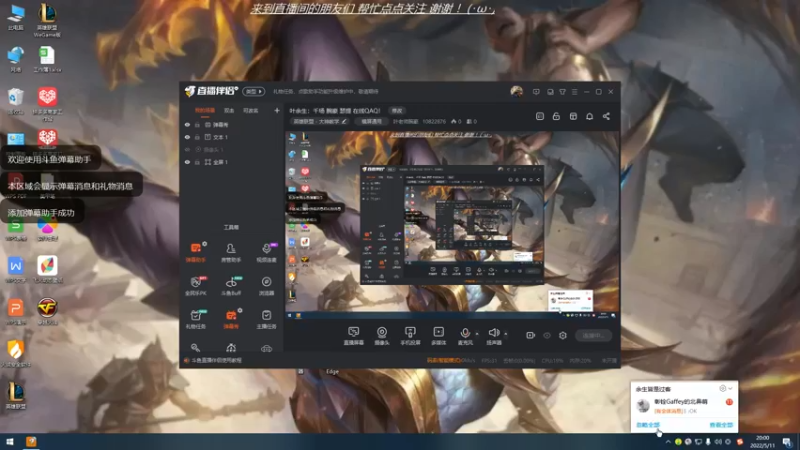The image size is (800, 450).
Task: Click 忽略全部 in notification popup
Action: click(648, 424)
